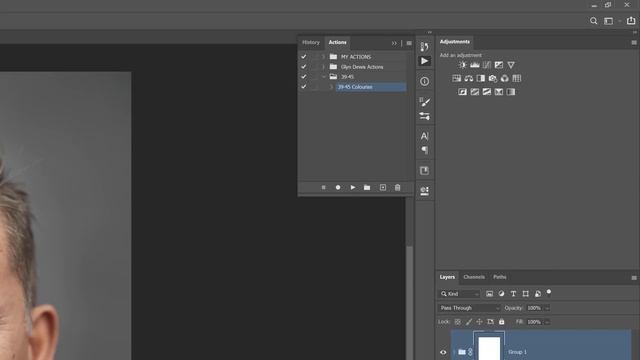Select the Actions tab
640x360 pixels.
click(338, 42)
